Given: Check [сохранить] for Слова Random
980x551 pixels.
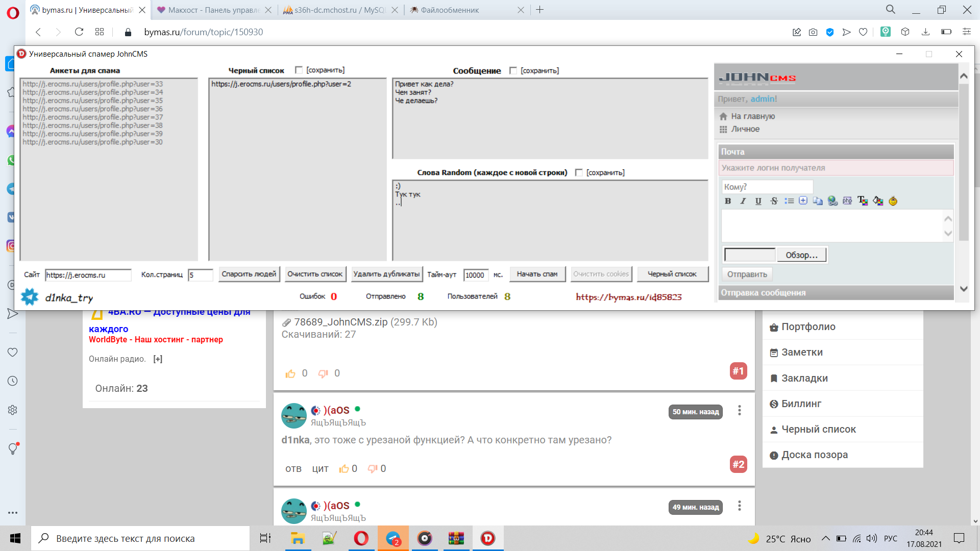Looking at the screenshot, I should 579,172.
